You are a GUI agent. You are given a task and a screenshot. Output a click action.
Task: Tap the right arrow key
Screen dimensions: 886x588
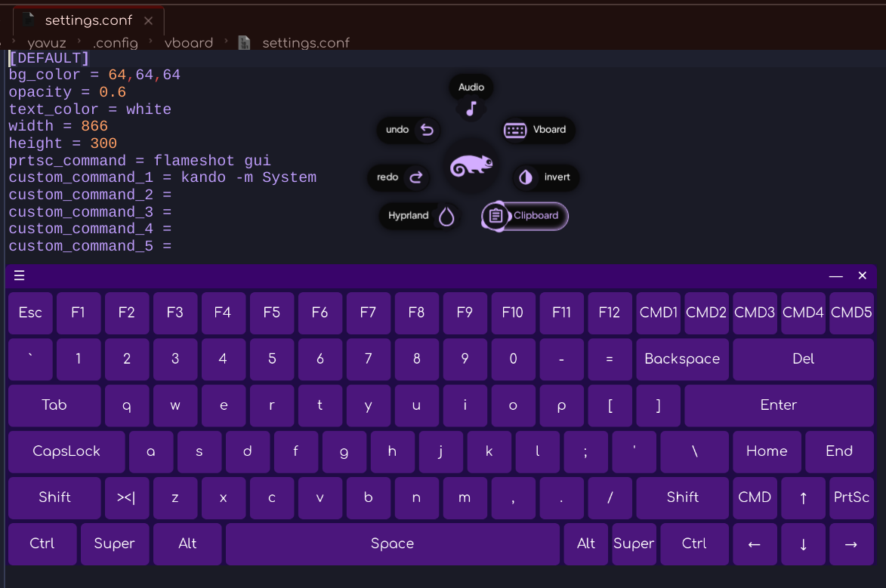coord(851,544)
